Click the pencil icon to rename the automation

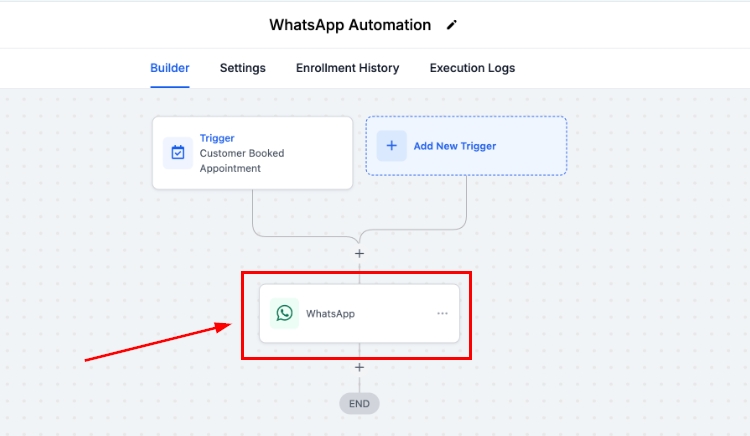[x=452, y=25]
